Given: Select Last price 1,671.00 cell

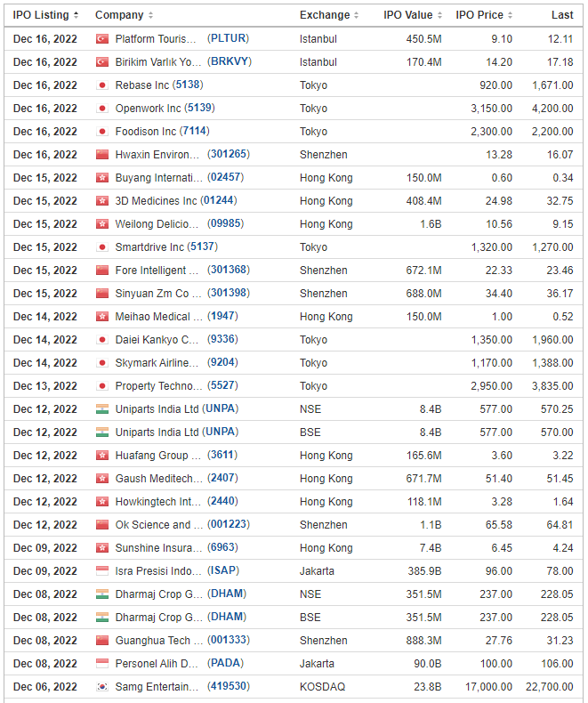Looking at the screenshot, I should click(552, 85).
